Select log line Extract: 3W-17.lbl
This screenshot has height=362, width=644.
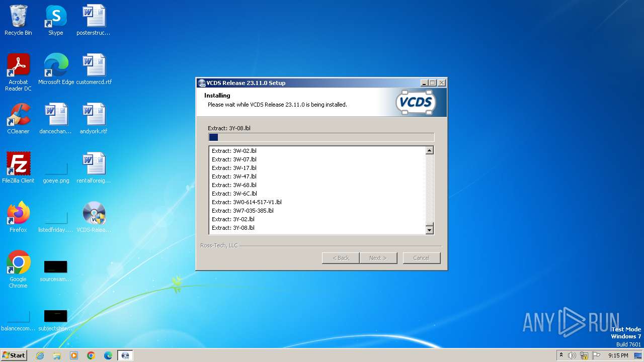(234, 168)
